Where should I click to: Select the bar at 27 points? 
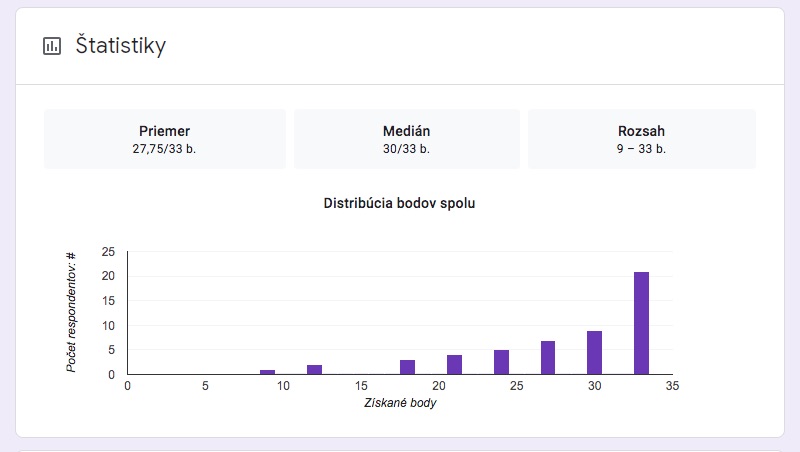point(547,358)
